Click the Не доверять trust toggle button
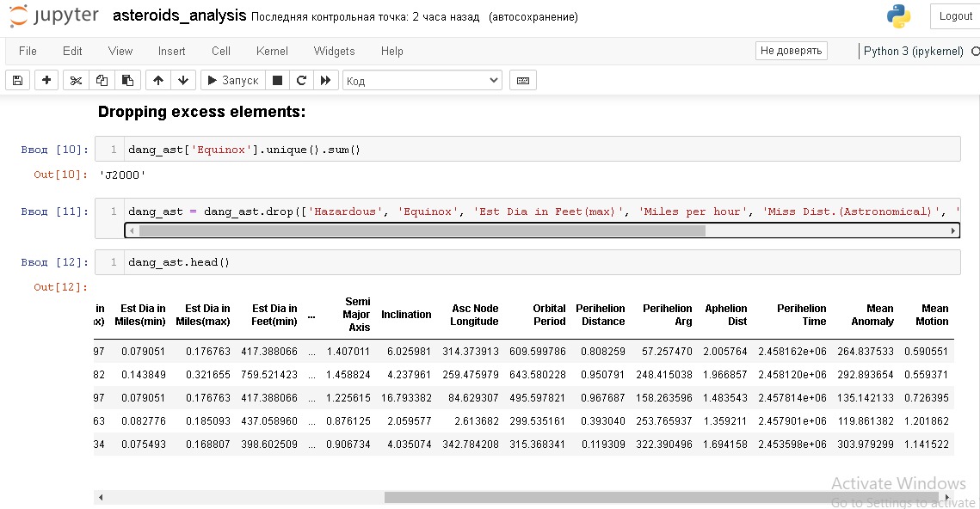Image resolution: width=980 pixels, height=509 pixels. pyautogui.click(x=790, y=50)
